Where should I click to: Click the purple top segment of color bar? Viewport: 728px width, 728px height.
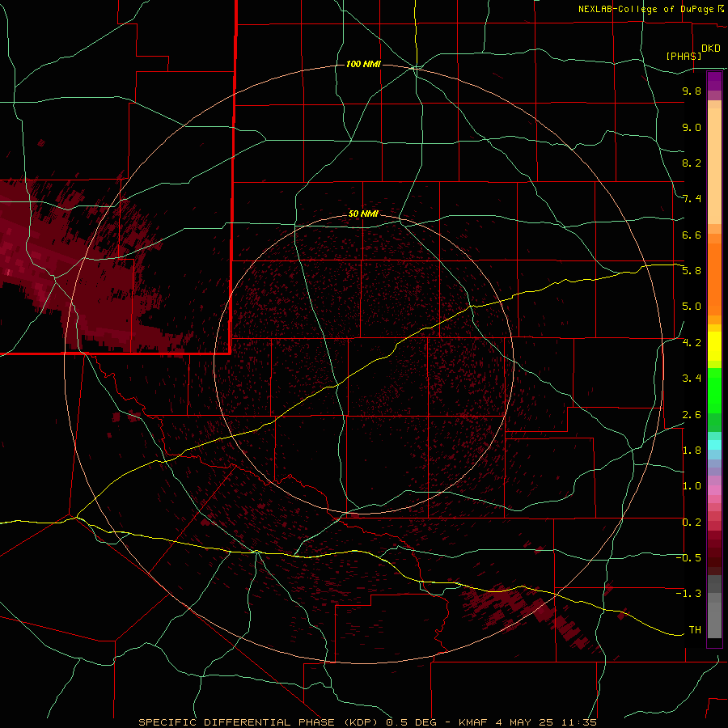[x=714, y=81]
